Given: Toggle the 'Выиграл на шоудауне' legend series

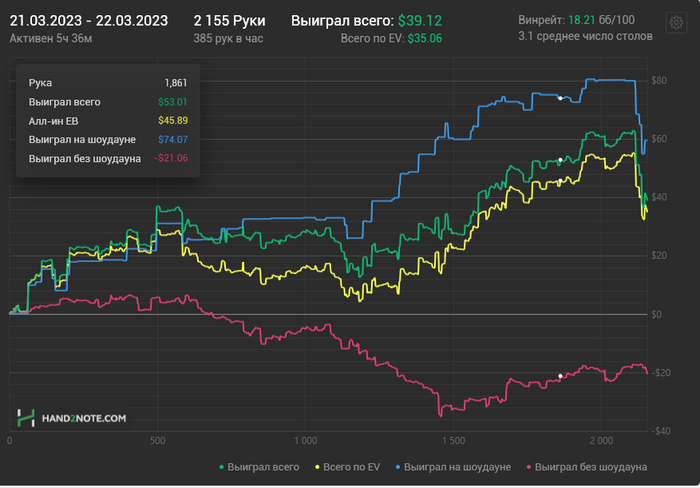Looking at the screenshot, I should 453,467.
